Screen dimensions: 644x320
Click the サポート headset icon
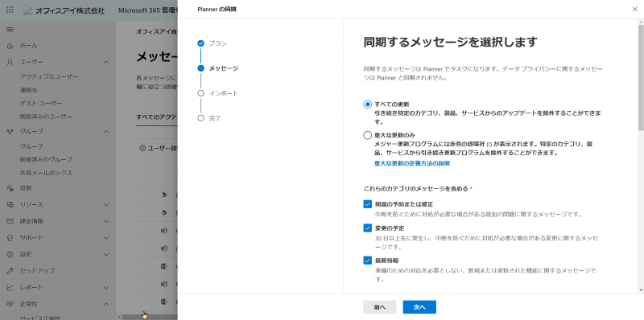point(10,237)
